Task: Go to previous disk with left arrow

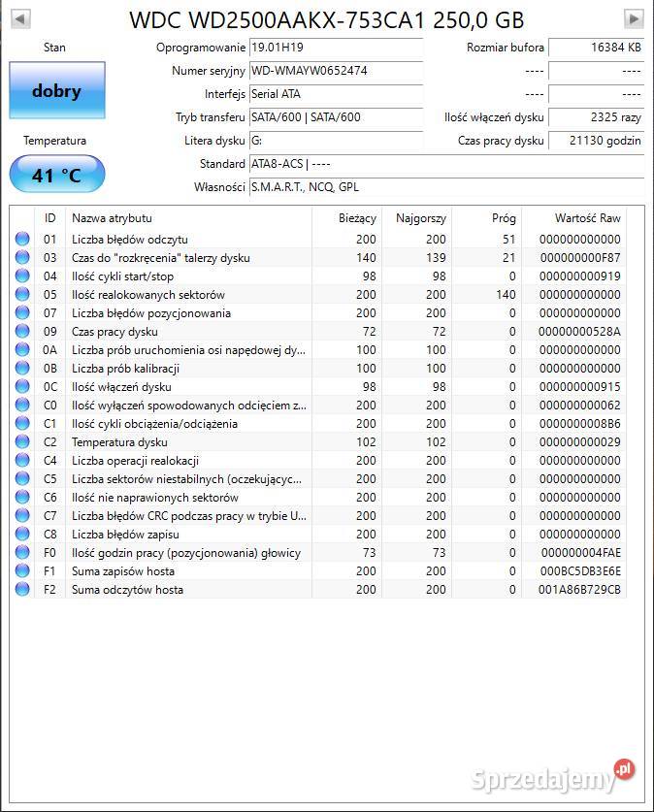Action: [x=20, y=19]
